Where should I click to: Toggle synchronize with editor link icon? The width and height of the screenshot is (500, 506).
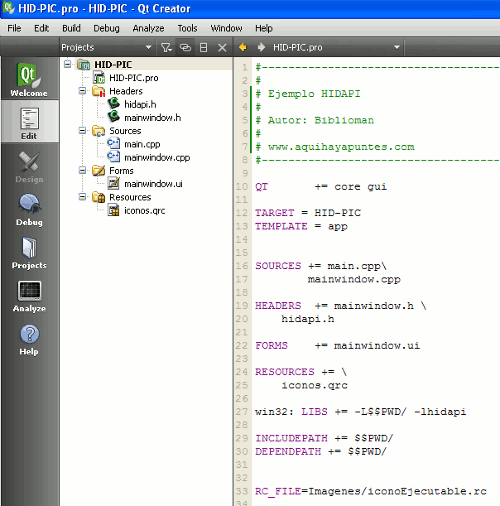(x=185, y=48)
